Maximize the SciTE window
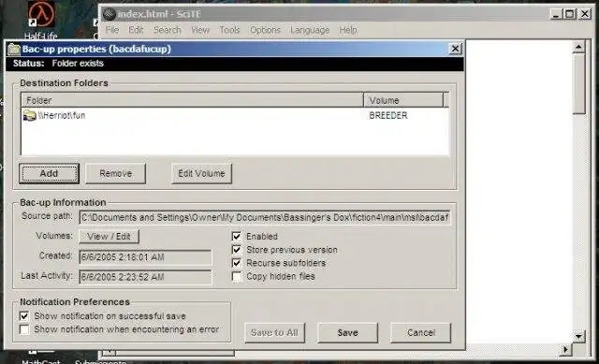This screenshot has height=364, width=599. (x=570, y=14)
